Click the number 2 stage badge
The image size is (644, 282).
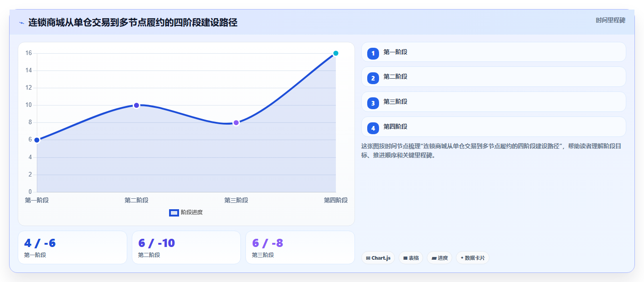coord(373,78)
